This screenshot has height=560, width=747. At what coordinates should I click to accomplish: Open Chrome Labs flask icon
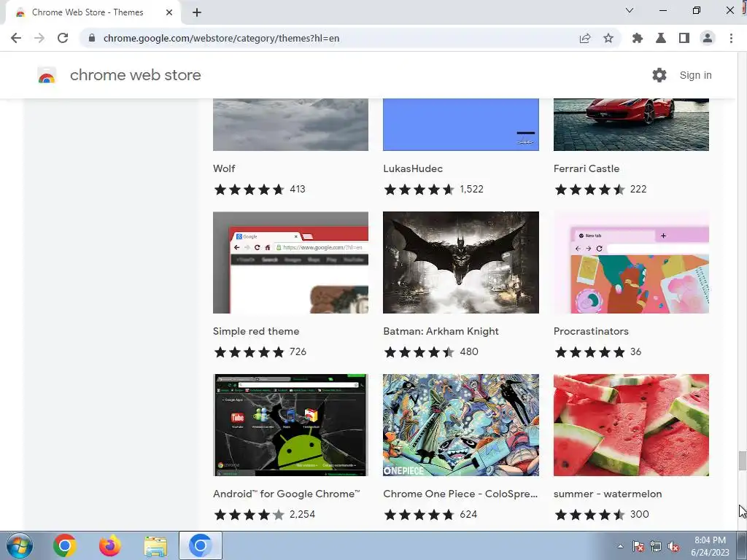click(661, 38)
